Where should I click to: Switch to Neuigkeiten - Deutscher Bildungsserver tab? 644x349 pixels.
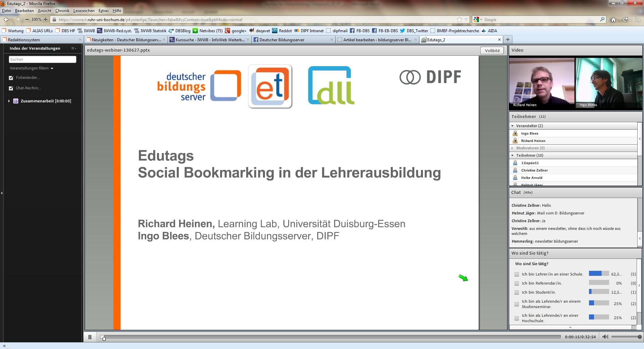click(126, 40)
